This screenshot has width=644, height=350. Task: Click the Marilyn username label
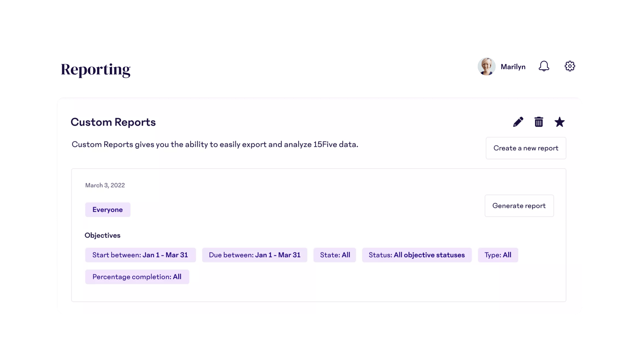coord(513,67)
